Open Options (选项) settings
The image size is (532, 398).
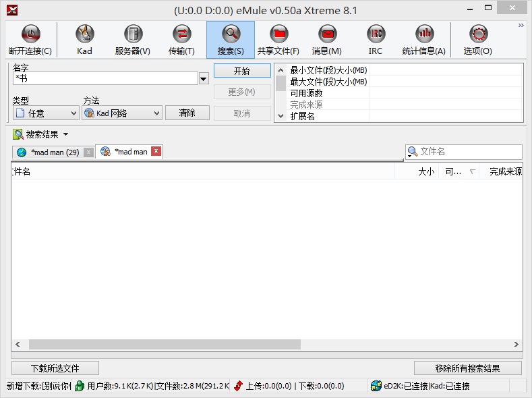(x=478, y=40)
